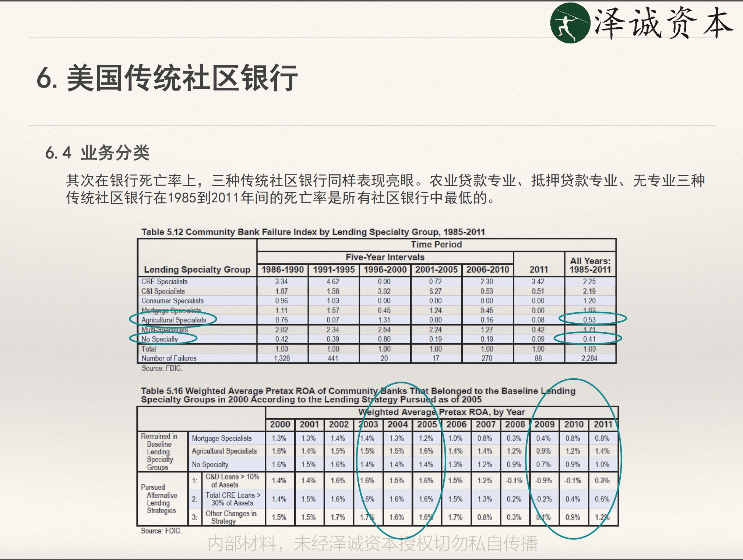Click the Agricultural Specialists label in Table 5.12

[x=174, y=320]
